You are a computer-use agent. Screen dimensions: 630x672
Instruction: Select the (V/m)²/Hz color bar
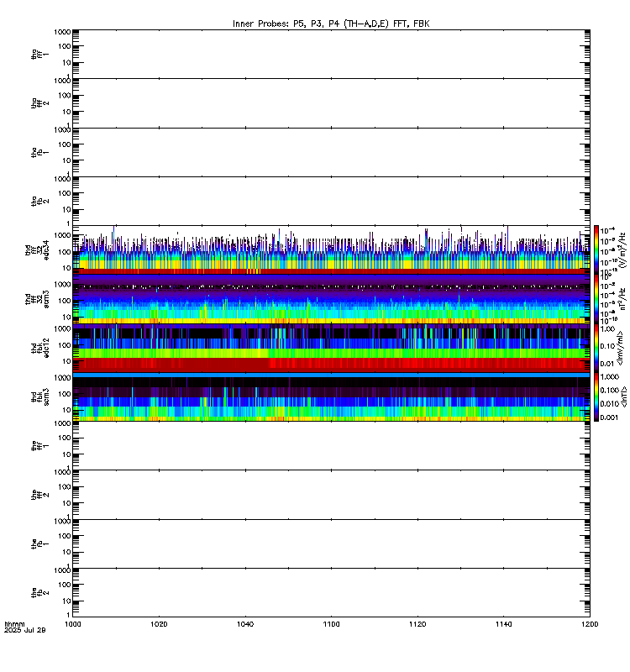click(x=596, y=249)
